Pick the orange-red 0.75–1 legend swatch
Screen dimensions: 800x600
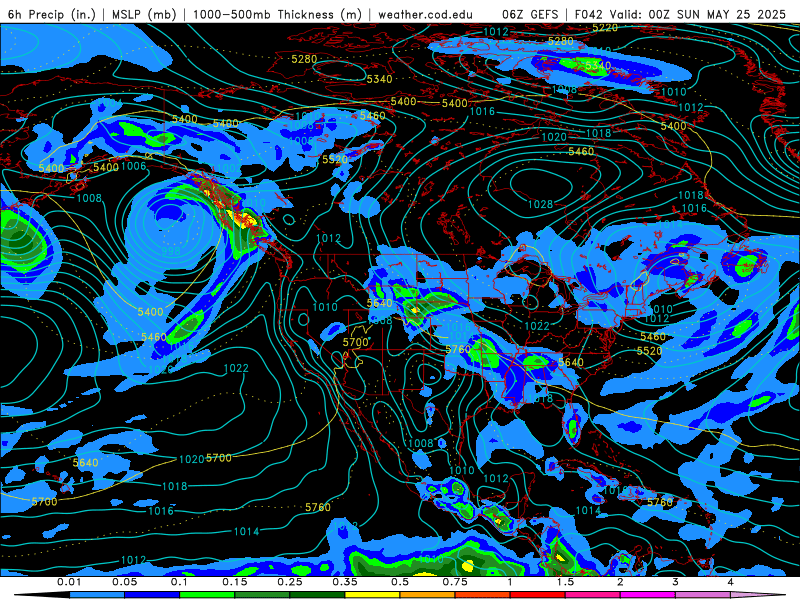pos(483,595)
